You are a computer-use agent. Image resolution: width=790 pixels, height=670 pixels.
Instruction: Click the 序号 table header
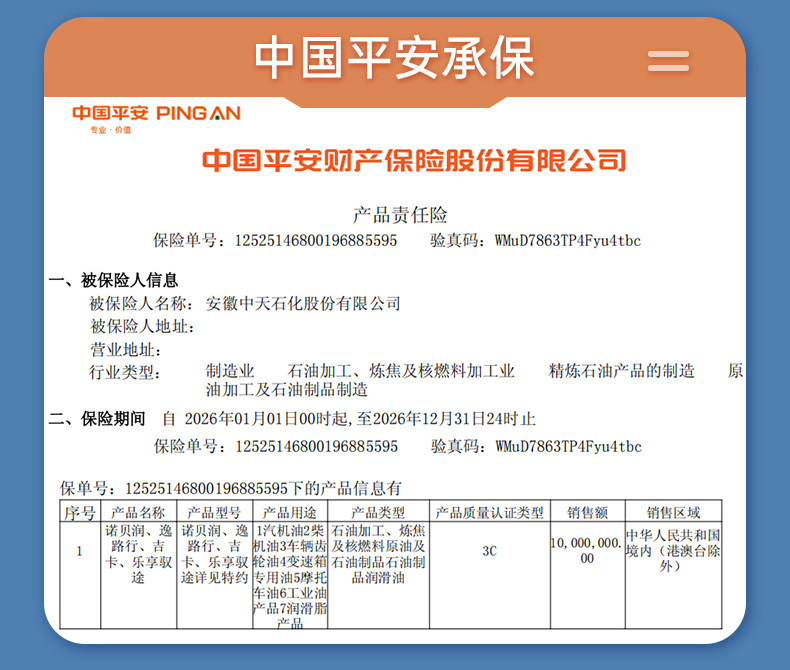pos(80,512)
